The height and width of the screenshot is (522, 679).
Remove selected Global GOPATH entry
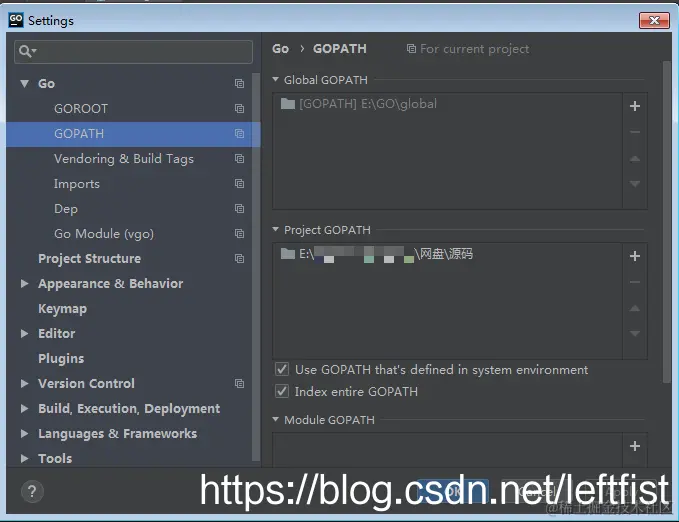(635, 132)
